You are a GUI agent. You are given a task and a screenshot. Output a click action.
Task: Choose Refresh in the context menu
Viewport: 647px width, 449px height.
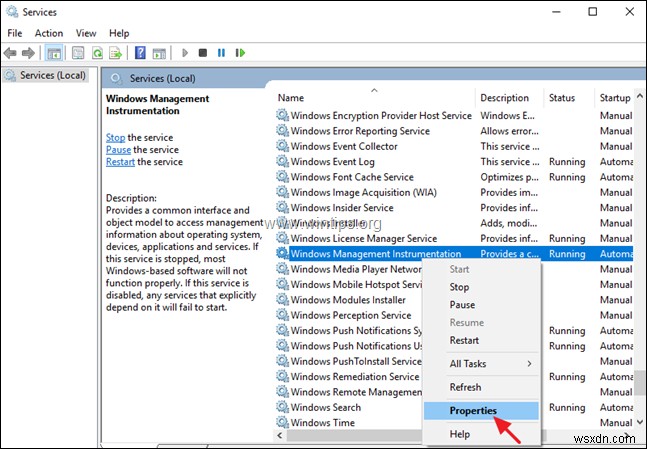(481, 387)
